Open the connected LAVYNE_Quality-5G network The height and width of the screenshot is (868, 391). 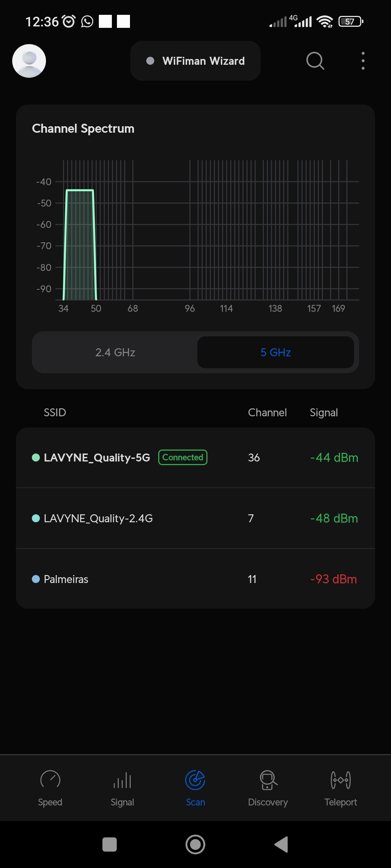[97, 458]
